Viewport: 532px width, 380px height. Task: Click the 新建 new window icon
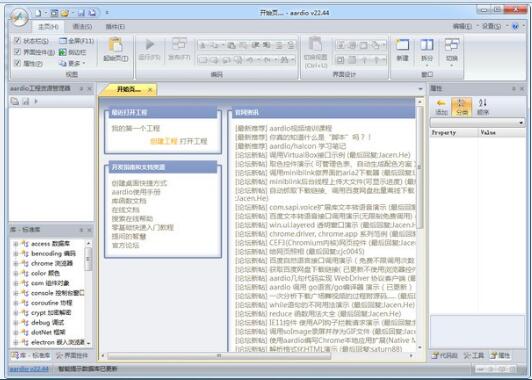tap(402, 45)
